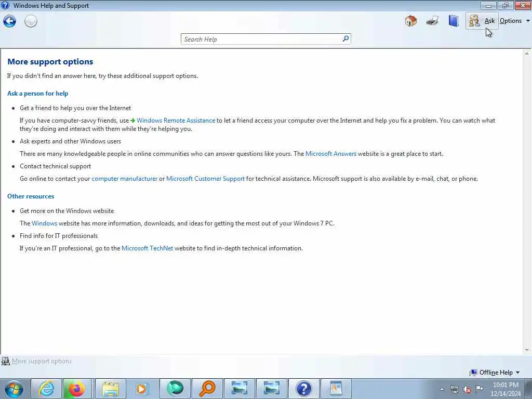Open the green round app on the taskbar
This screenshot has height=399, width=532.
point(175,389)
